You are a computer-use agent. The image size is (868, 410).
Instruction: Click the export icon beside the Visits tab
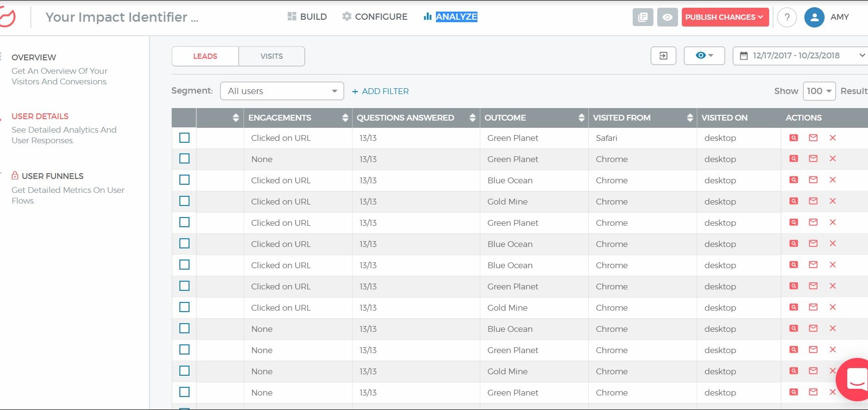[x=663, y=56]
